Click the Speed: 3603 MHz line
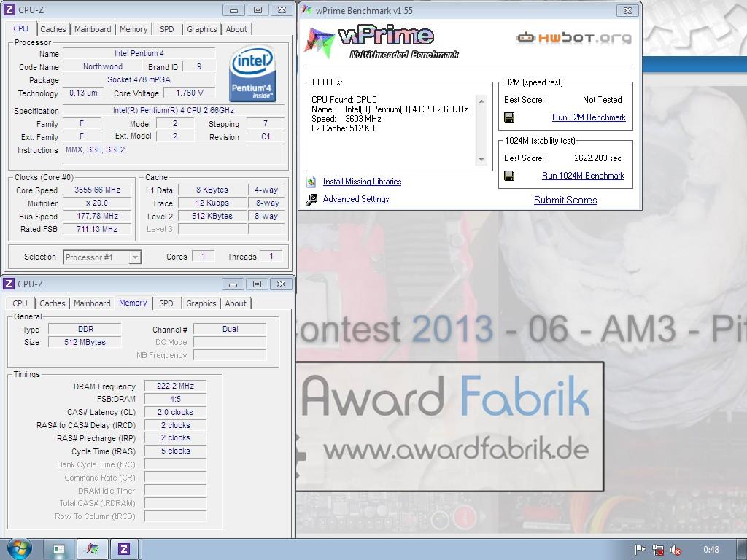 347,119
